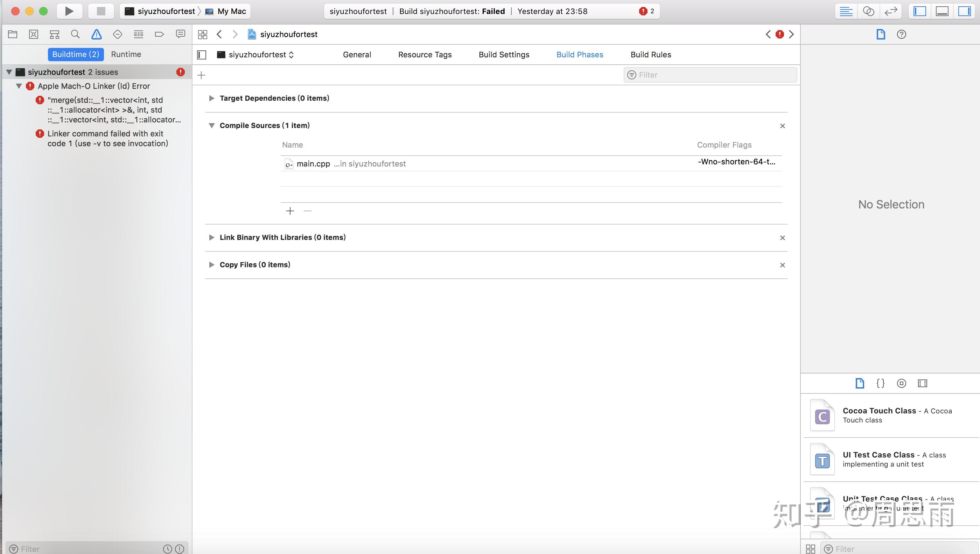
Task: Expand Target Dependencies section
Action: coord(212,98)
